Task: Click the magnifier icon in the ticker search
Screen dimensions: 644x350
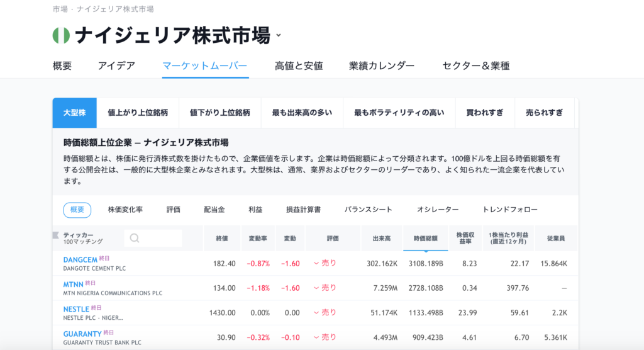Action: click(134, 239)
